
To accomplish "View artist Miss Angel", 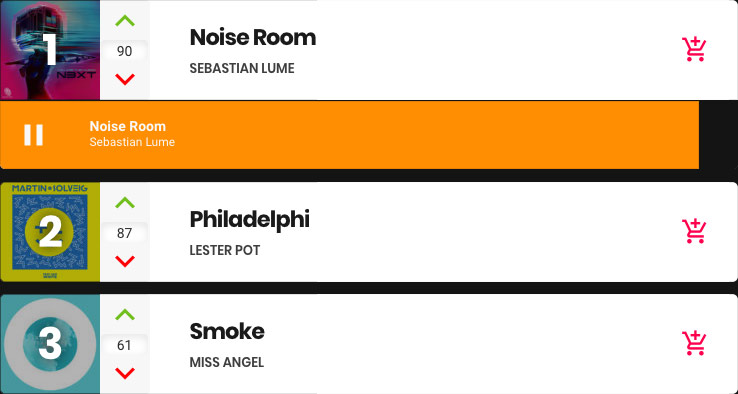I will click(227, 362).
